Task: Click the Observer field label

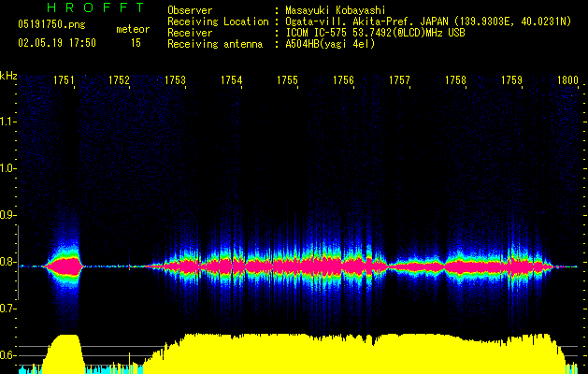Action: point(190,10)
